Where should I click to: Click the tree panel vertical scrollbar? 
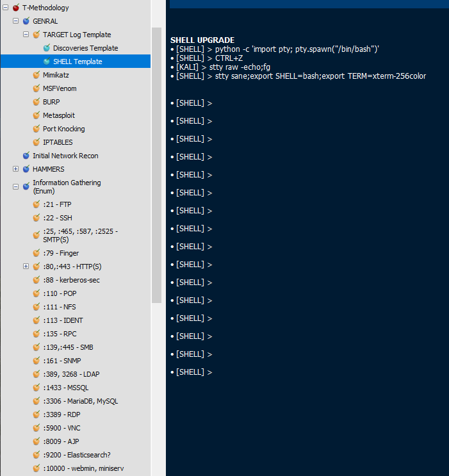click(x=156, y=160)
